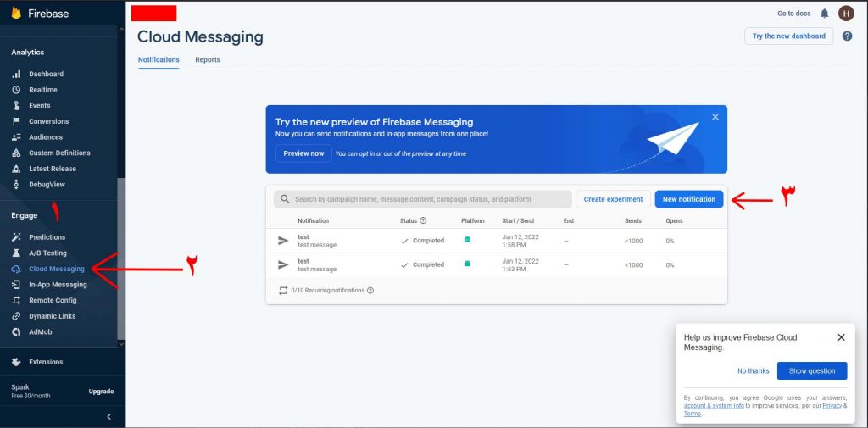This screenshot has width=868, height=428.
Task: Select Cloud Messaging in sidebar
Action: (57, 270)
